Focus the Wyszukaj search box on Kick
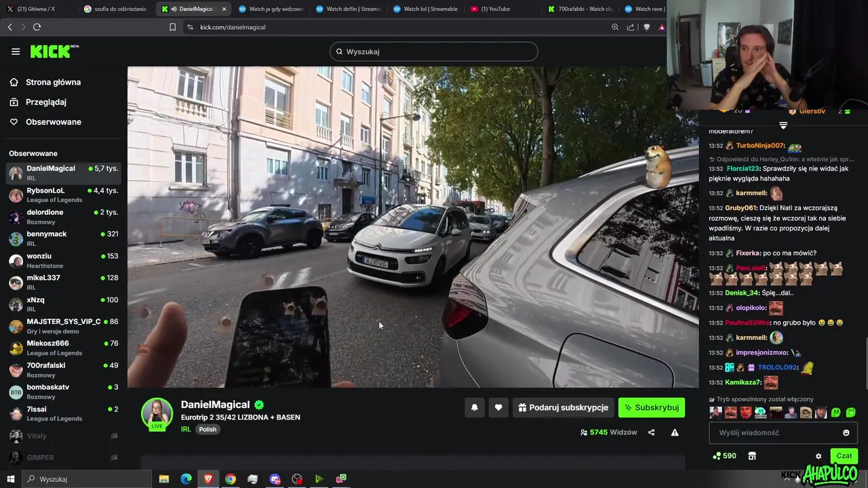 point(434,52)
